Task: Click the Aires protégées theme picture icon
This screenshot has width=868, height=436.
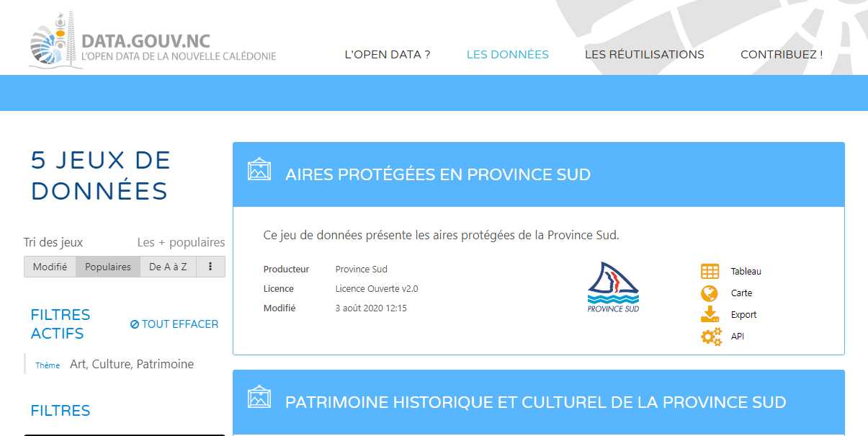Action: click(x=259, y=169)
